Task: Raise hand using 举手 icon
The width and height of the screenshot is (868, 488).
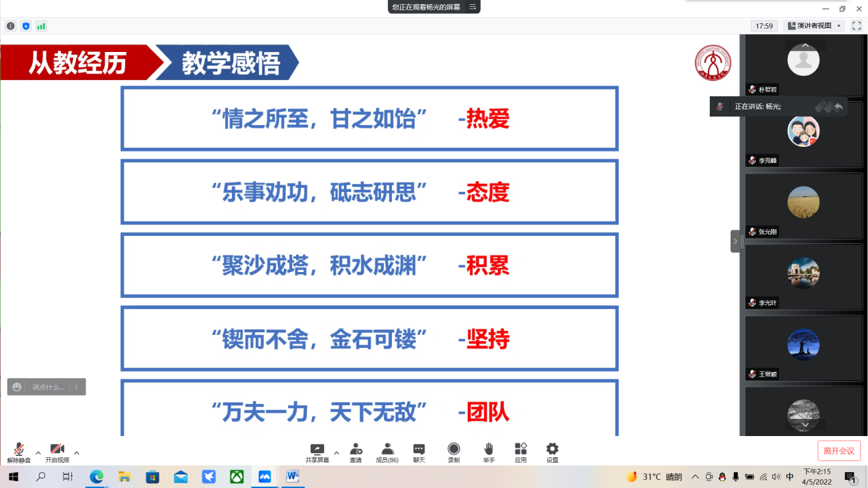Action: click(x=488, y=452)
